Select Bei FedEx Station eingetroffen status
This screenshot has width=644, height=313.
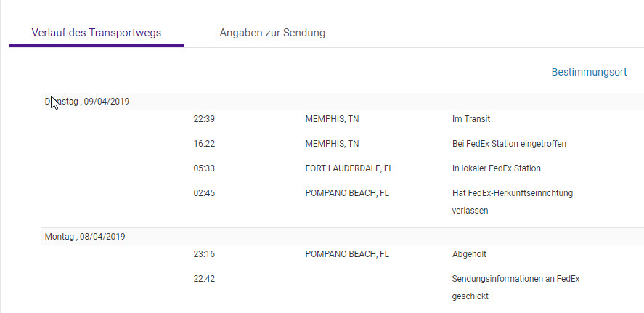click(509, 144)
